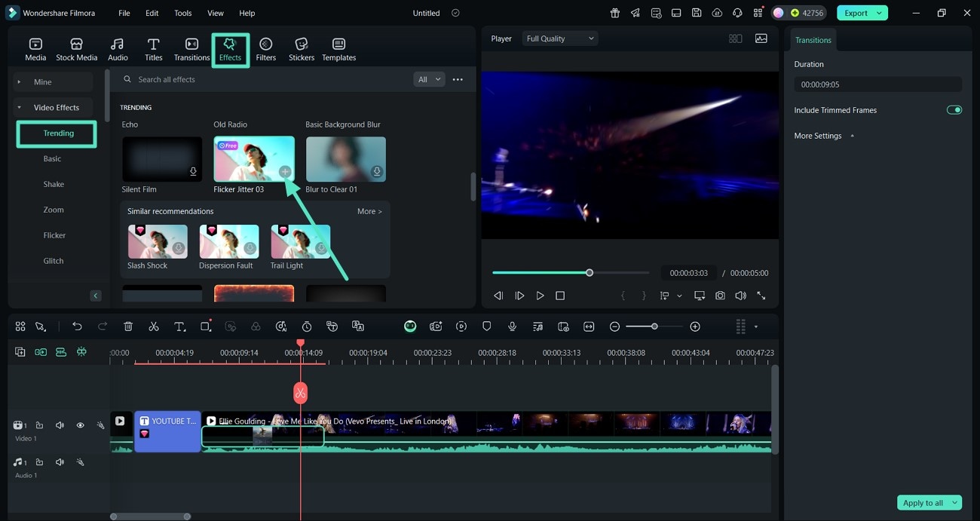Toggle Include Trimmed Frames switch
Viewport: 980px width, 521px height.
[x=954, y=110]
